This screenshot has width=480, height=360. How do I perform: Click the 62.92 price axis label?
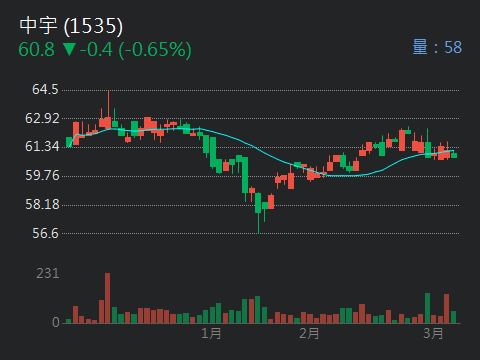coord(42,118)
